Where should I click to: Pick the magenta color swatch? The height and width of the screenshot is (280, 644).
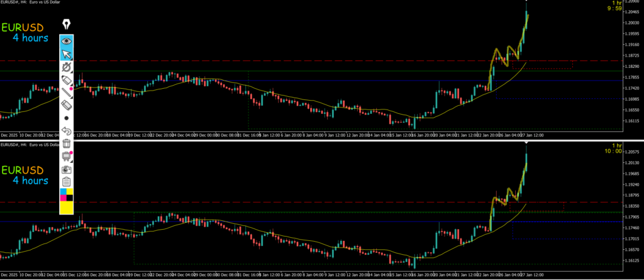(63, 198)
